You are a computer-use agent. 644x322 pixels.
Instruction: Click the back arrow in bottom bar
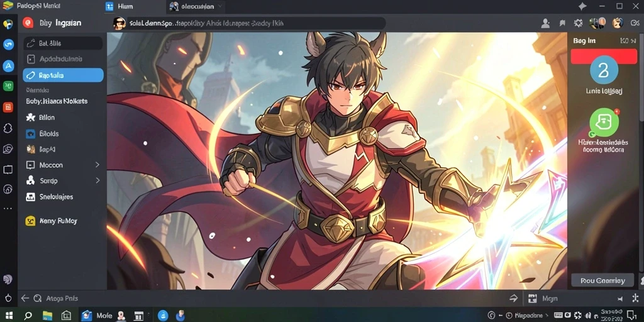click(x=25, y=299)
